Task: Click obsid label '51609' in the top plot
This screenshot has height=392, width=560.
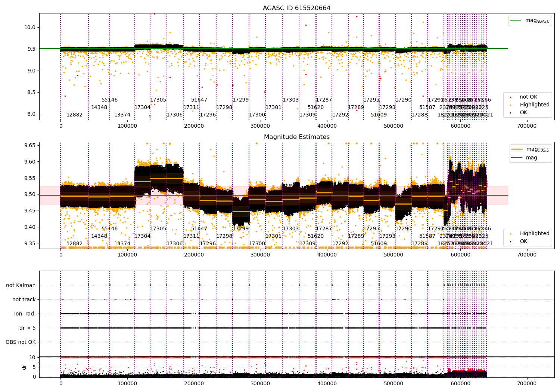Action: pos(379,115)
